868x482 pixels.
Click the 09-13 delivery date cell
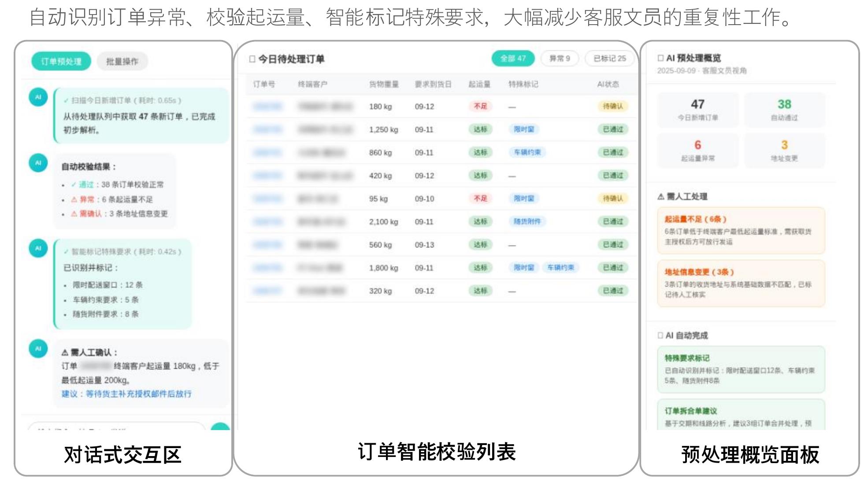click(x=424, y=245)
